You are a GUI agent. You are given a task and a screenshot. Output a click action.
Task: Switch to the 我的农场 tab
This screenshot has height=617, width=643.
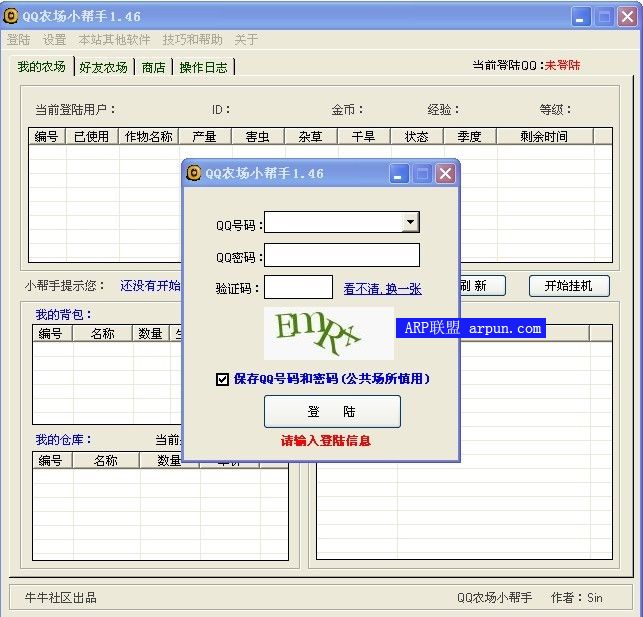(x=41, y=66)
